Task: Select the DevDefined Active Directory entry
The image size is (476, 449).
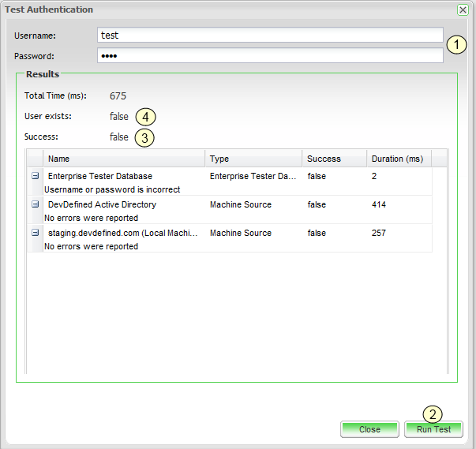Action: 102,204
